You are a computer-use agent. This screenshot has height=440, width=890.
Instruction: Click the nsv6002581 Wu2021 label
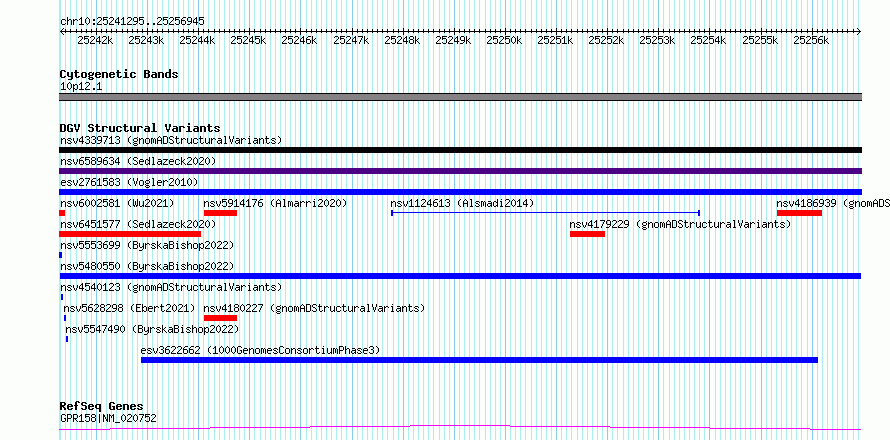pos(117,203)
